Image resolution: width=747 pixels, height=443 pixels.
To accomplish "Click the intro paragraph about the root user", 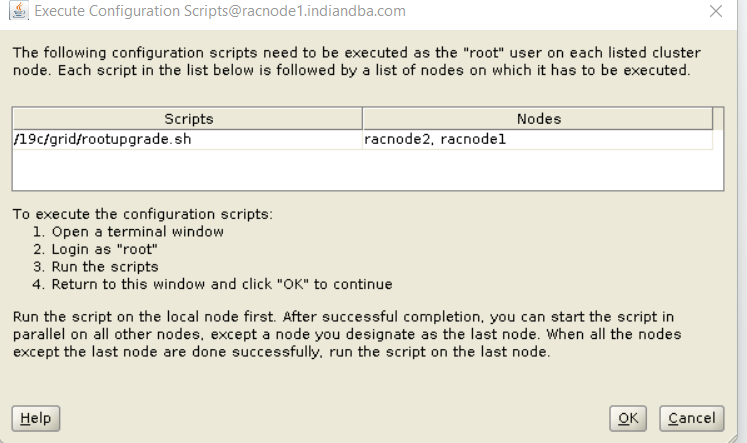I will click(356, 61).
